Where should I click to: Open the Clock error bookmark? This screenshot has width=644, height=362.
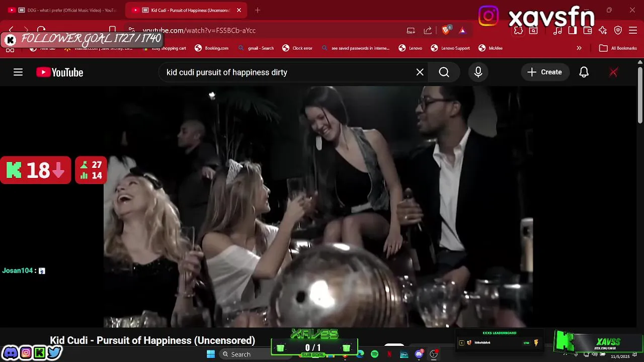pos(297,48)
